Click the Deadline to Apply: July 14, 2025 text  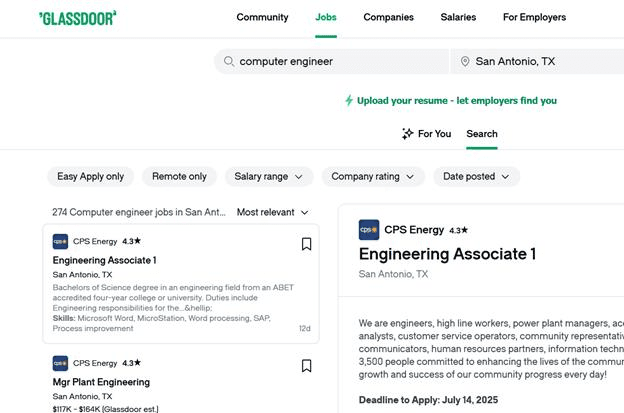click(x=428, y=400)
